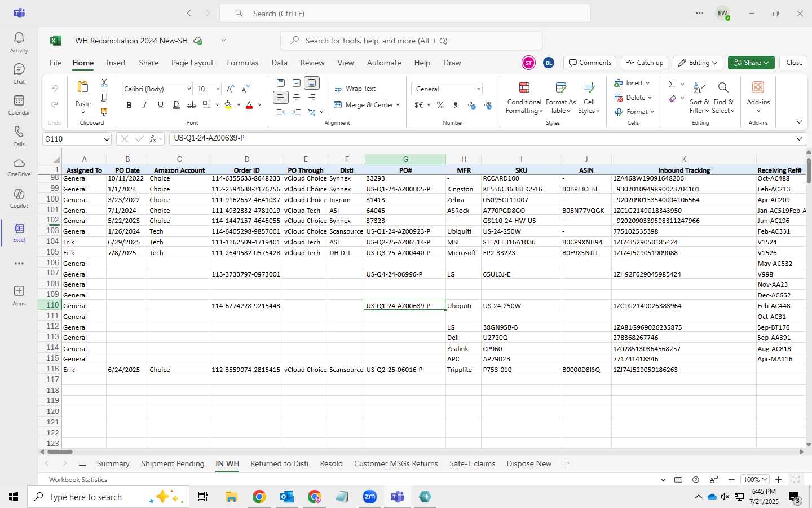The height and width of the screenshot is (508, 812).
Task: Toggle Wrap Text
Action: click(x=355, y=89)
